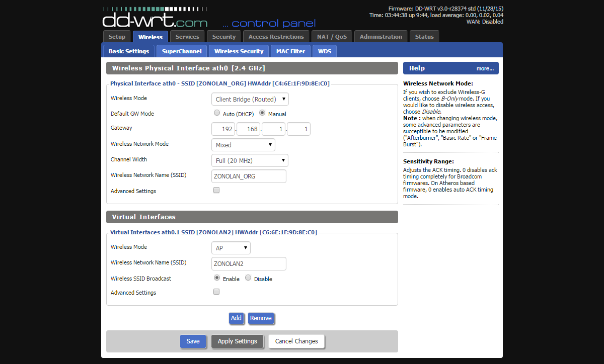Click the Sensitivity Range help heading
This screenshot has height=364, width=604.
(428, 161)
